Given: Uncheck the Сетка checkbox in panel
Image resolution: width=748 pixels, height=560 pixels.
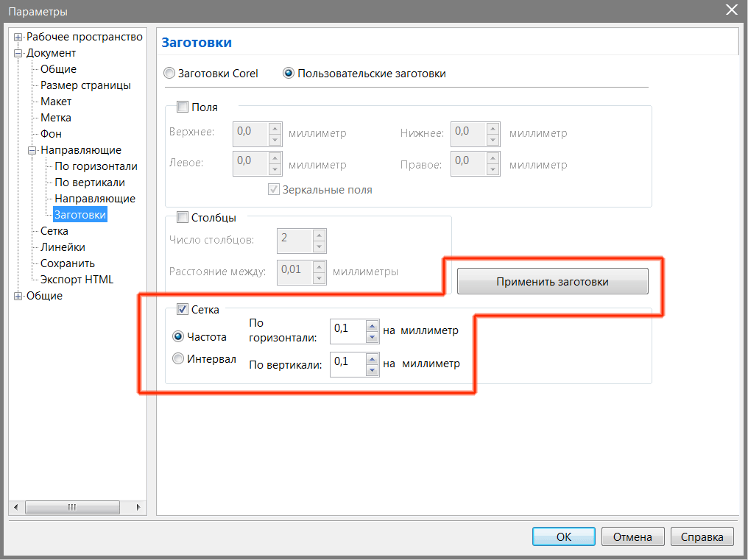Looking at the screenshot, I should pyautogui.click(x=183, y=310).
